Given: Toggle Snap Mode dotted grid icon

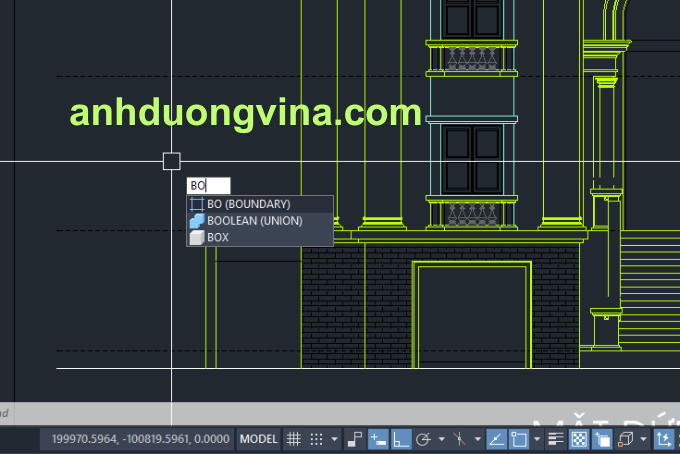Looking at the screenshot, I should (x=316, y=439).
